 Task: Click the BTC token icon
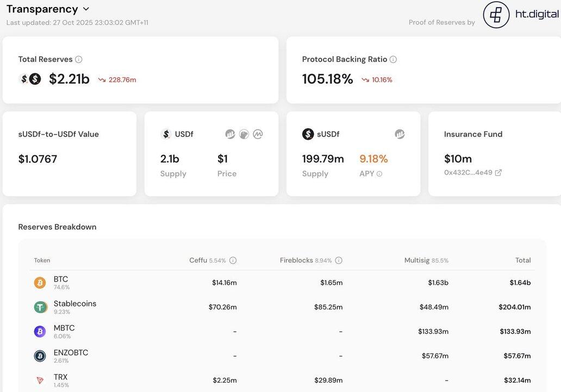[40, 283]
